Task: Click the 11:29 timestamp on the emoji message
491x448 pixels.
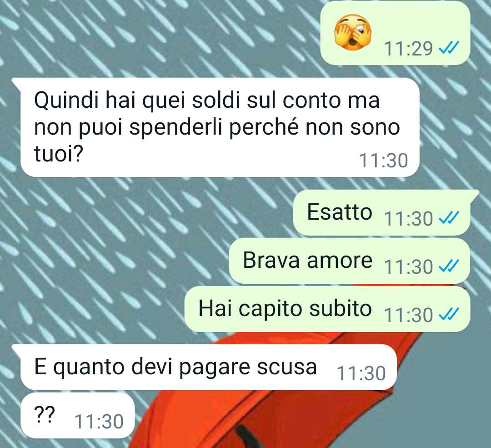Action: pos(408,49)
